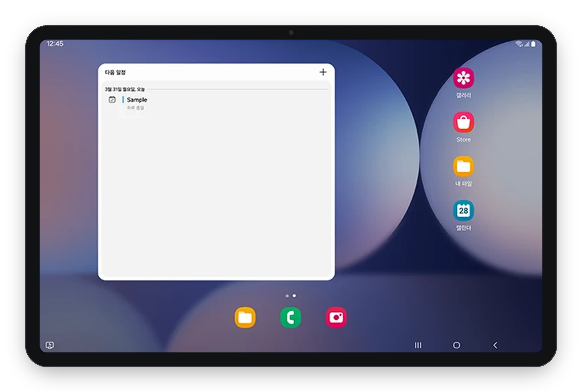Viewport: 582px width, 392px height.
Task: Open the Store app icon
Action: pos(463,122)
